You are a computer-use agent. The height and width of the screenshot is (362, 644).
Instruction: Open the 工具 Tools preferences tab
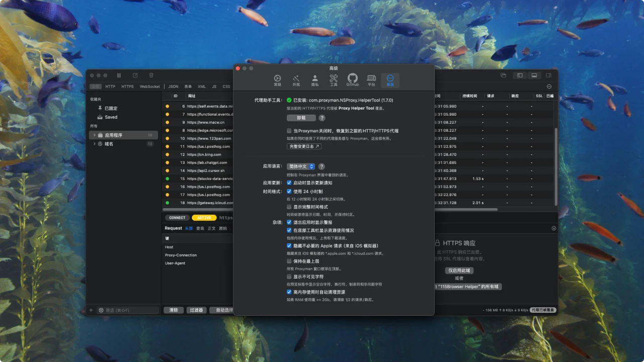tap(334, 80)
